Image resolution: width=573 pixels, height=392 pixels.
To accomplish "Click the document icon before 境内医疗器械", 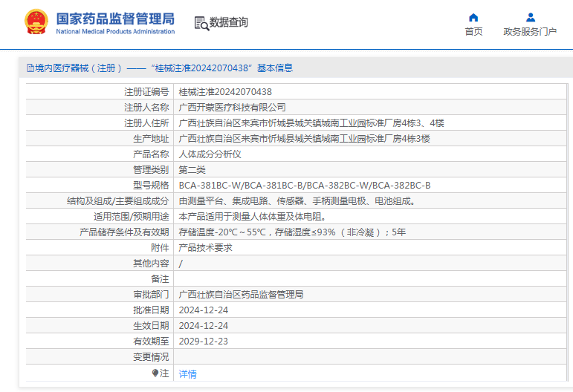I will coord(30,68).
